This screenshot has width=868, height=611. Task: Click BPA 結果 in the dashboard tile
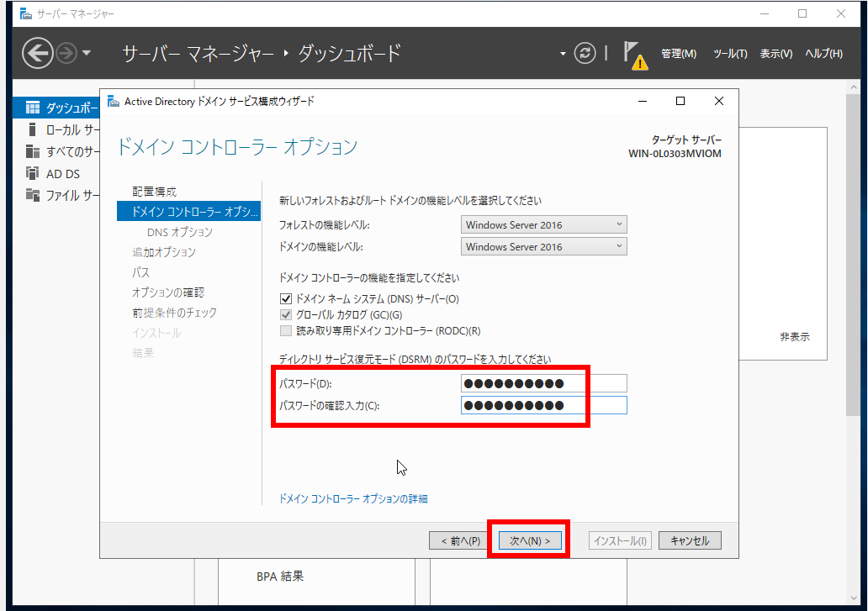pos(280,577)
